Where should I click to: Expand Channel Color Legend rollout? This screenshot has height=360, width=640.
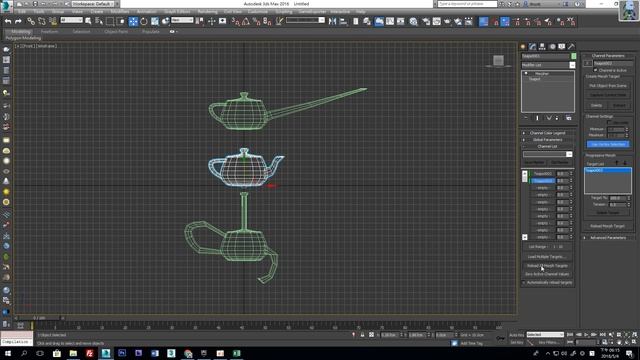(x=547, y=133)
